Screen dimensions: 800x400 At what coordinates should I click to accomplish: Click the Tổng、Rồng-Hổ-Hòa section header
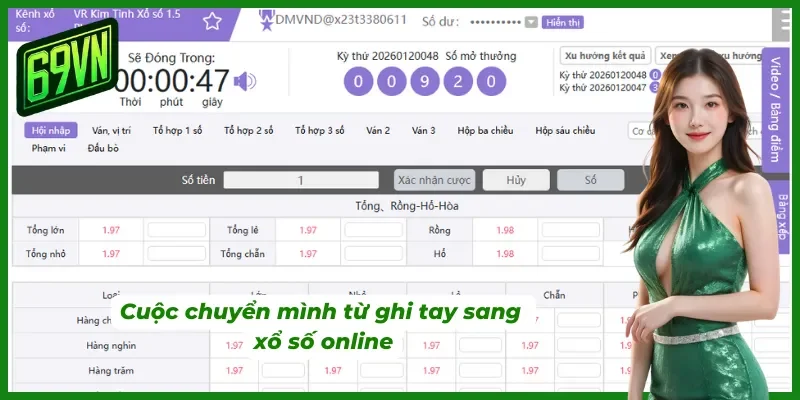[407, 206]
